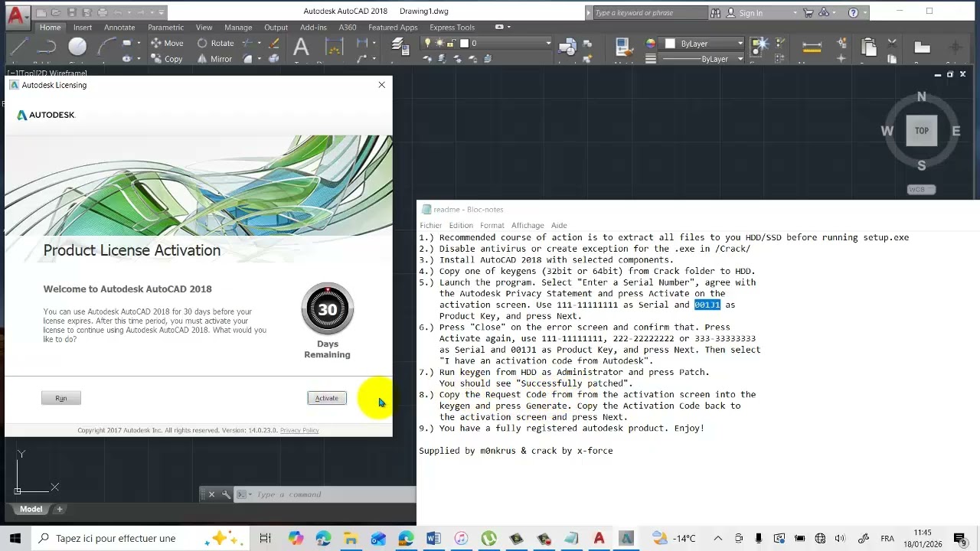
Task: Open the Parametric ribbon tab
Action: pos(166,28)
